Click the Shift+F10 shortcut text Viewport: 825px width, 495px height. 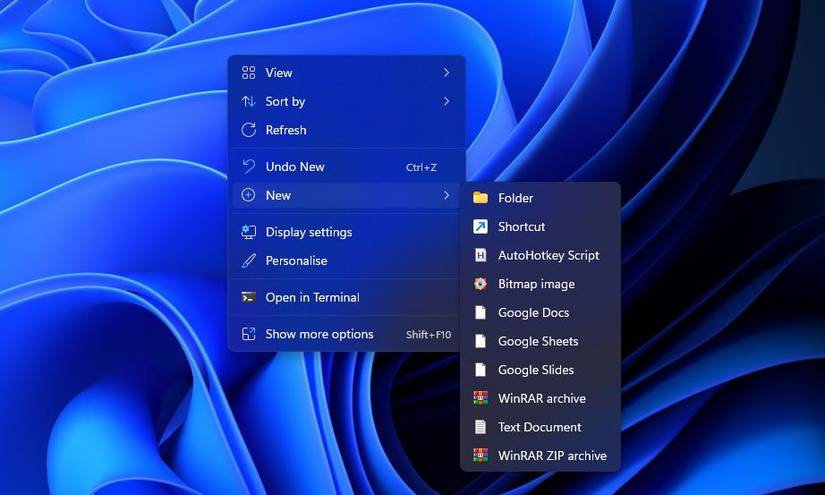point(428,335)
